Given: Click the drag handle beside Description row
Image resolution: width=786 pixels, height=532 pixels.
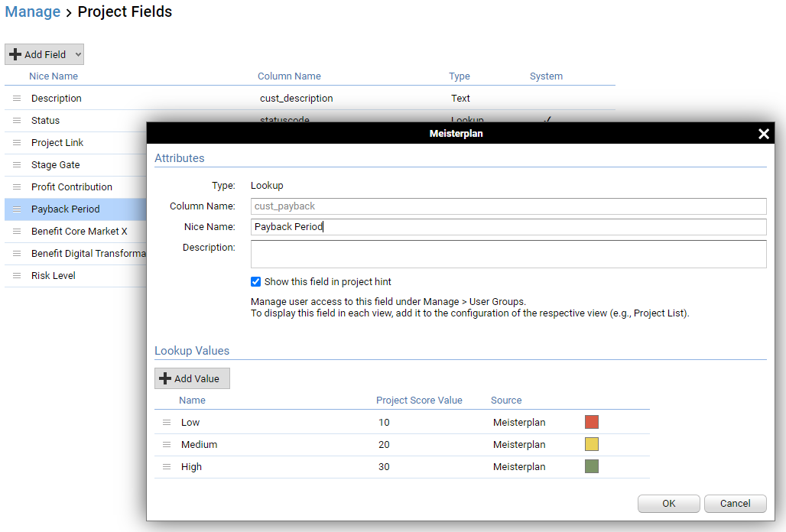Looking at the screenshot, I should click(x=17, y=98).
